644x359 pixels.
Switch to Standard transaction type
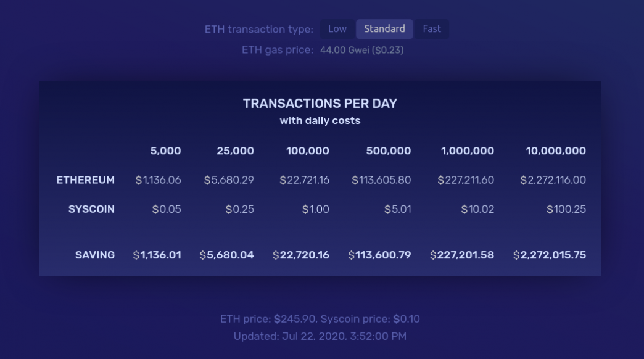click(x=384, y=29)
